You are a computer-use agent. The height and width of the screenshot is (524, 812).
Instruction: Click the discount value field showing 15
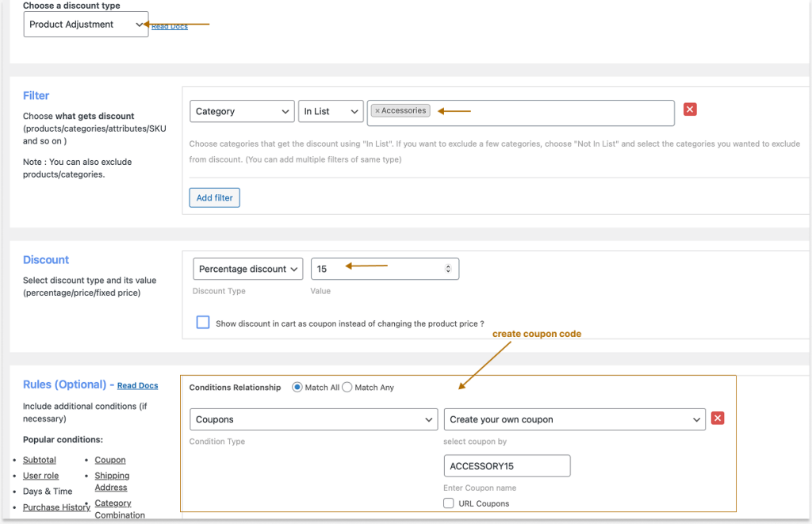click(385, 269)
